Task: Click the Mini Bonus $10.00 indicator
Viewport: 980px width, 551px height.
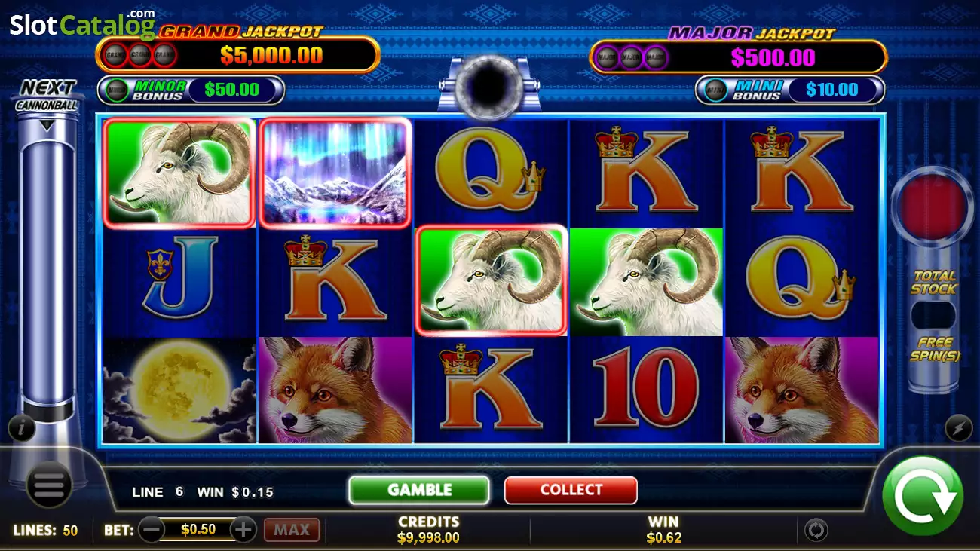Action: click(790, 90)
